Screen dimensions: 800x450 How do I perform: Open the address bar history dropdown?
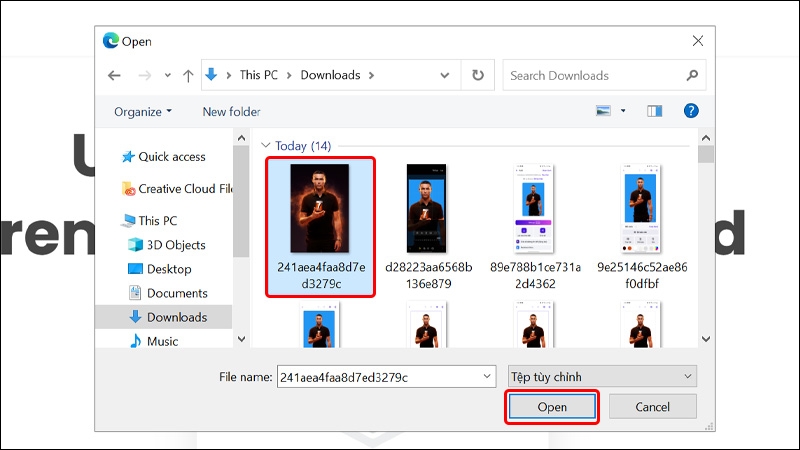pos(444,76)
